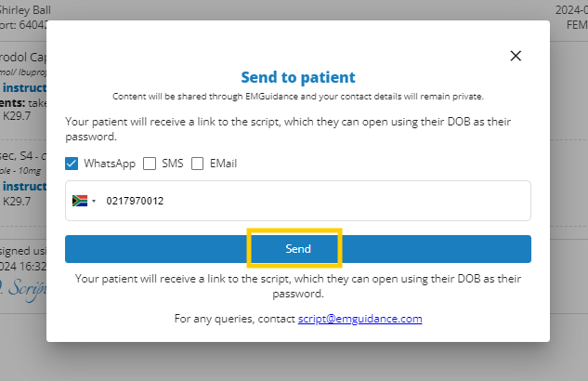Enable the SMS checkbox
The image size is (588, 381).
pos(150,164)
